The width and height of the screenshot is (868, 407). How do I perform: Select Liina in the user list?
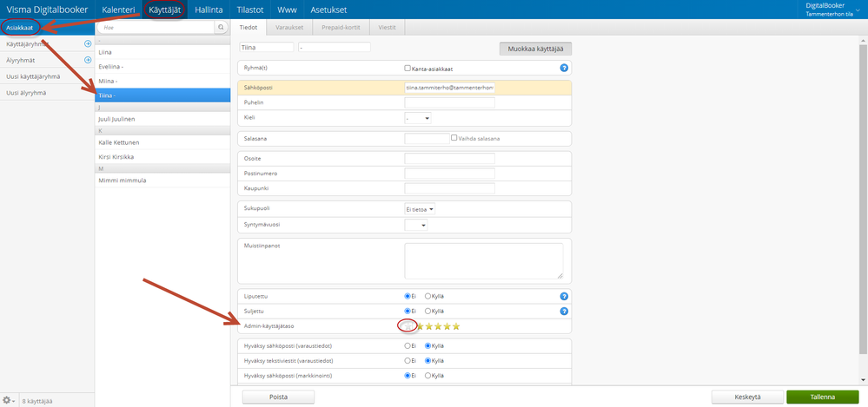[162, 52]
